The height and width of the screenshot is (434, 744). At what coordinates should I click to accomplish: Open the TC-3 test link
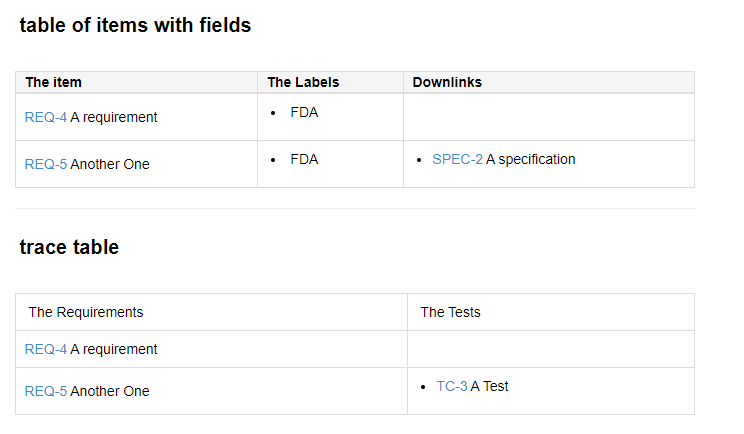[x=452, y=387]
